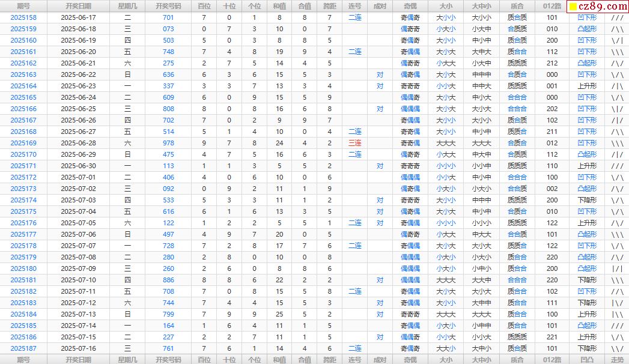Click 和值 in the top header row
Screen dimensions: 629x364
click(279, 6)
